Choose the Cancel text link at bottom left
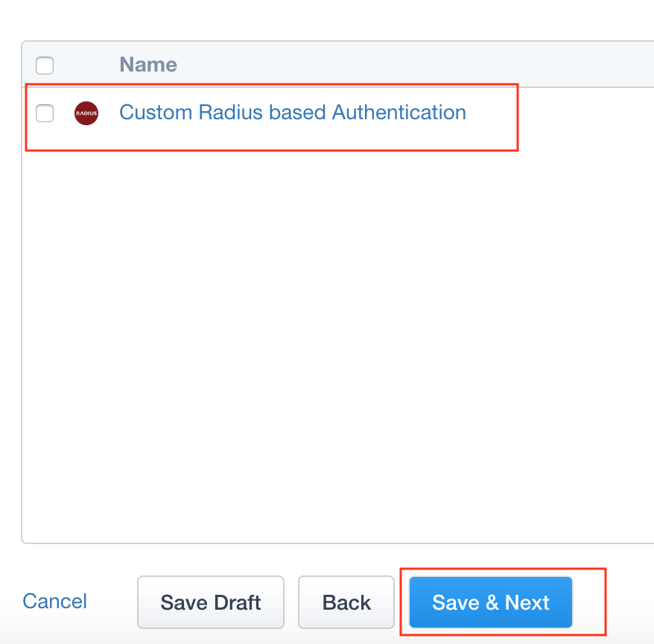 click(54, 602)
